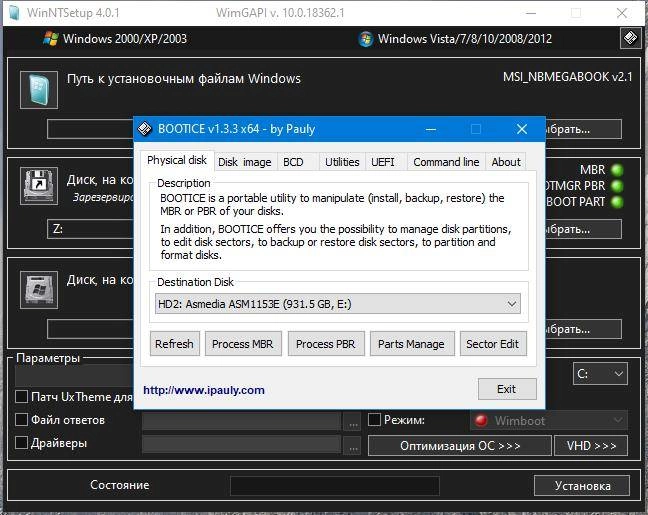Click the Process MBR button

(243, 343)
